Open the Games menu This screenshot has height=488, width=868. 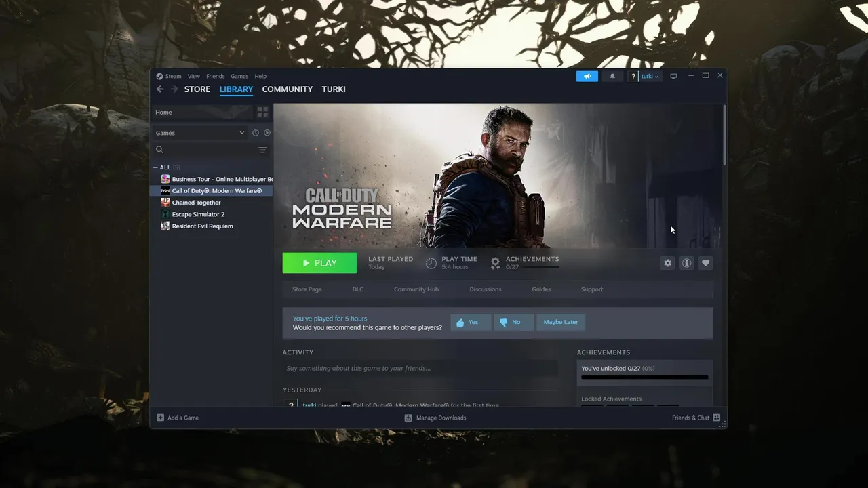pos(239,76)
